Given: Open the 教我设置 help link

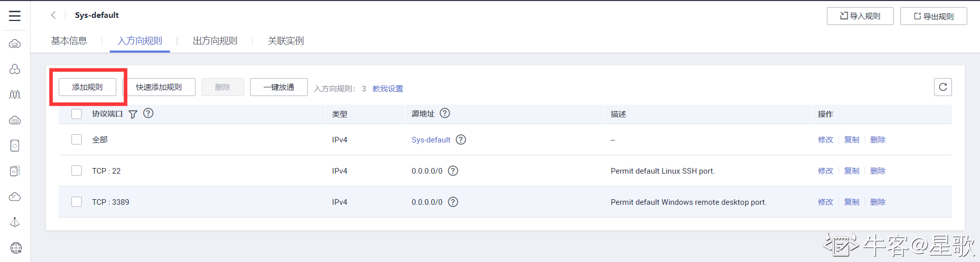Looking at the screenshot, I should [387, 89].
